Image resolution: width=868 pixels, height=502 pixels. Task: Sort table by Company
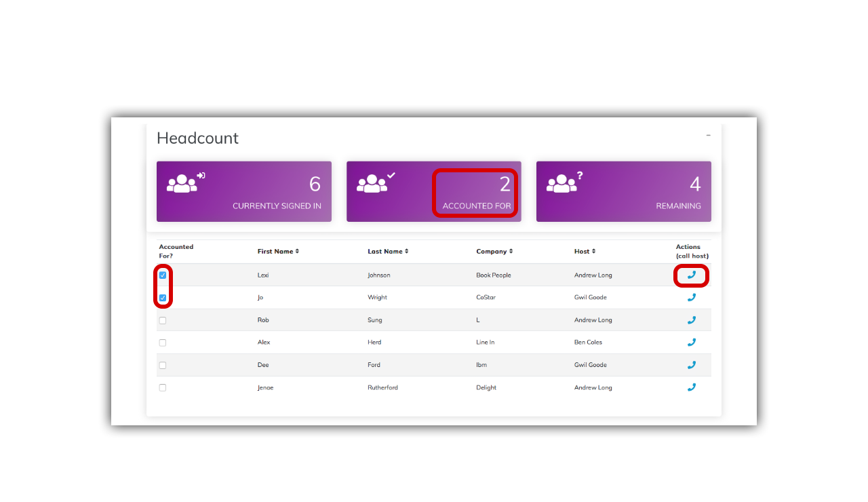coord(494,251)
